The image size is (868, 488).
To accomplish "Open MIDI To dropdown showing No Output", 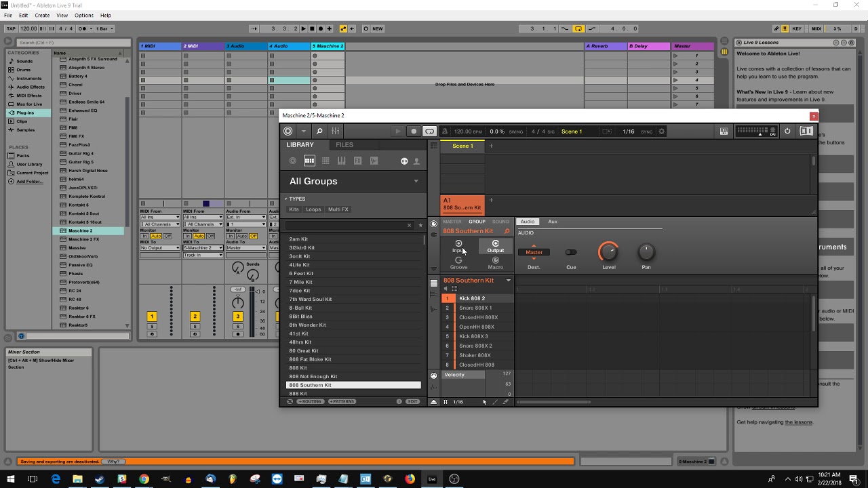I will click(x=160, y=248).
